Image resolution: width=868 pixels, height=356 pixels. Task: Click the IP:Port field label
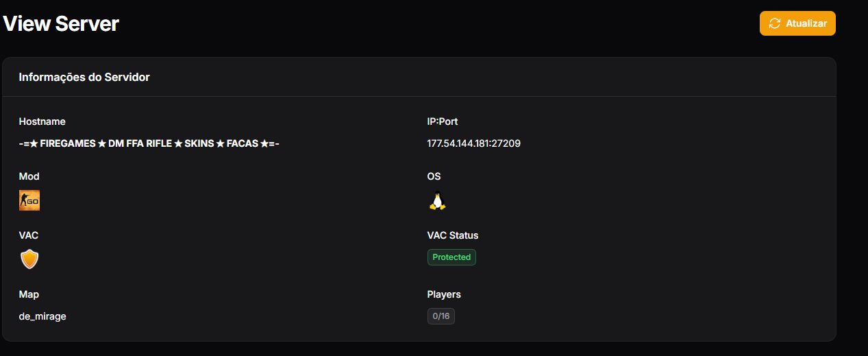point(443,121)
